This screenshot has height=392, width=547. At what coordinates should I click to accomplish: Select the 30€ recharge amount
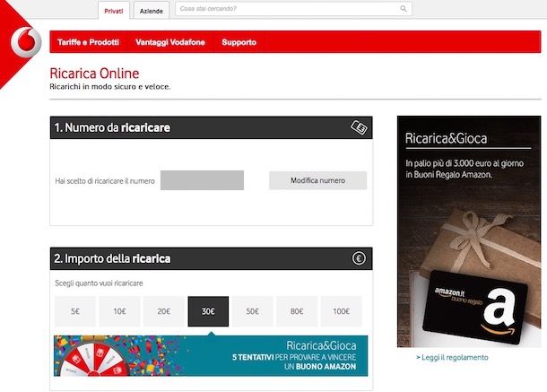[x=208, y=311]
